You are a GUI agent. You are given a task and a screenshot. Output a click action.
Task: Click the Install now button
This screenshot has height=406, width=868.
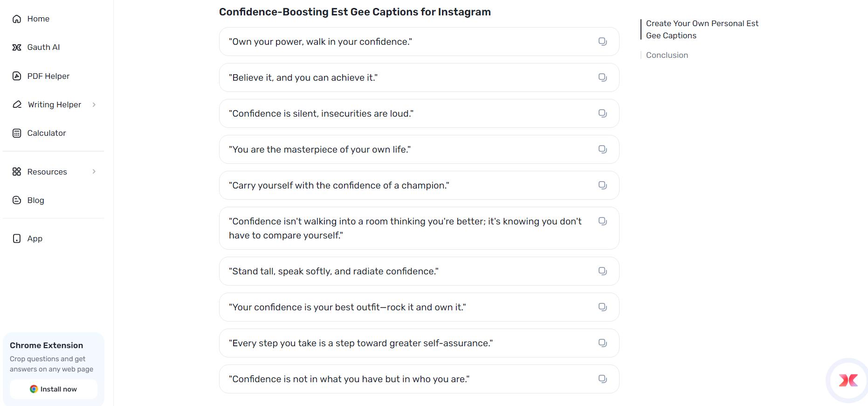[x=54, y=389]
